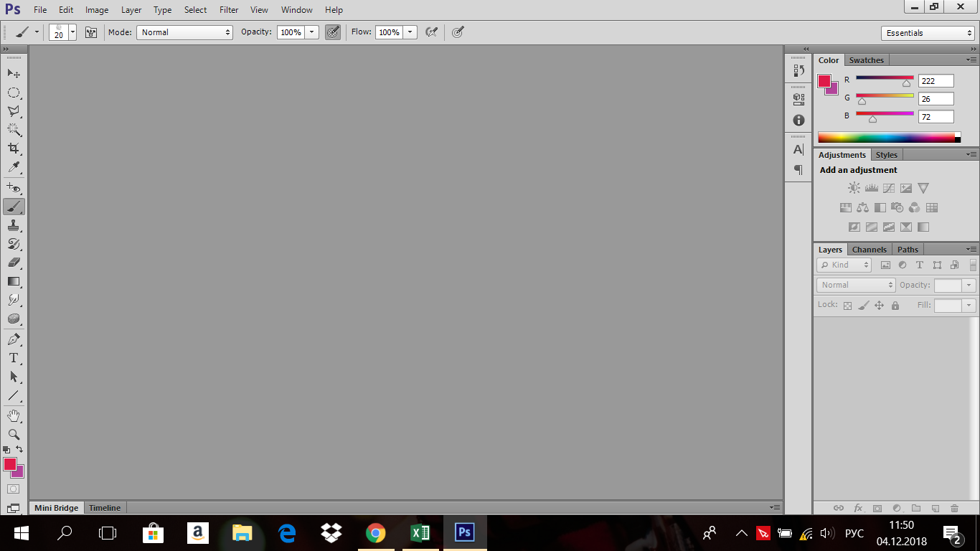980x551 pixels.
Task: Select the Hand tool
Action: (x=14, y=415)
